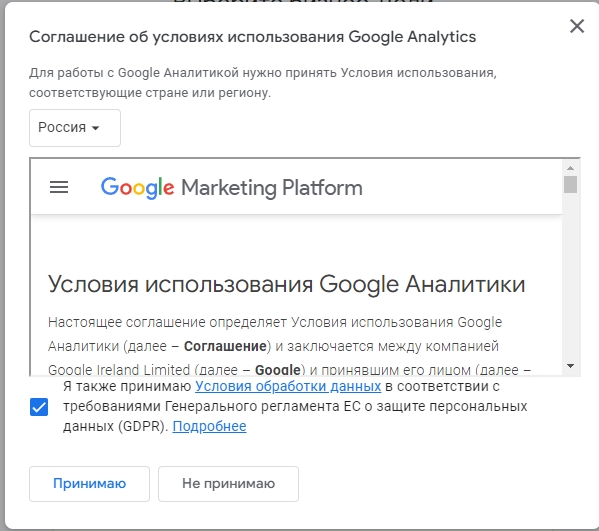Click the Marketing Platform title text

point(272,188)
